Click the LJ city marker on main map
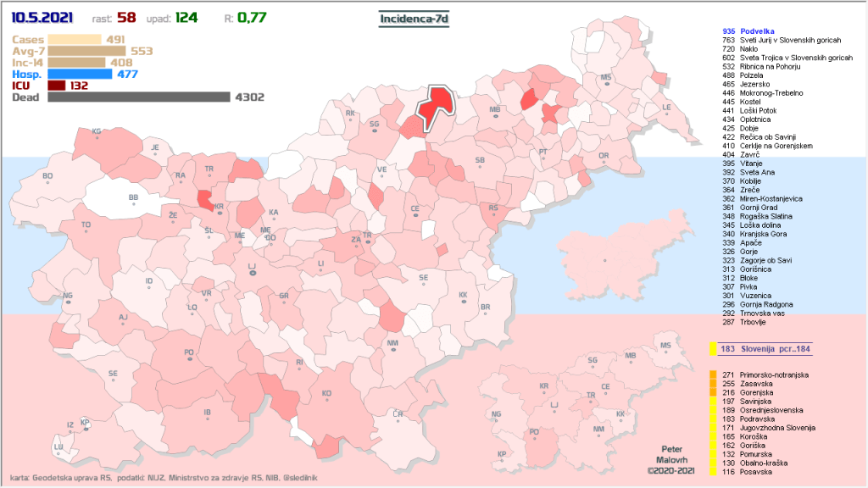Image resolution: width=868 pixels, height=488 pixels. (x=252, y=269)
